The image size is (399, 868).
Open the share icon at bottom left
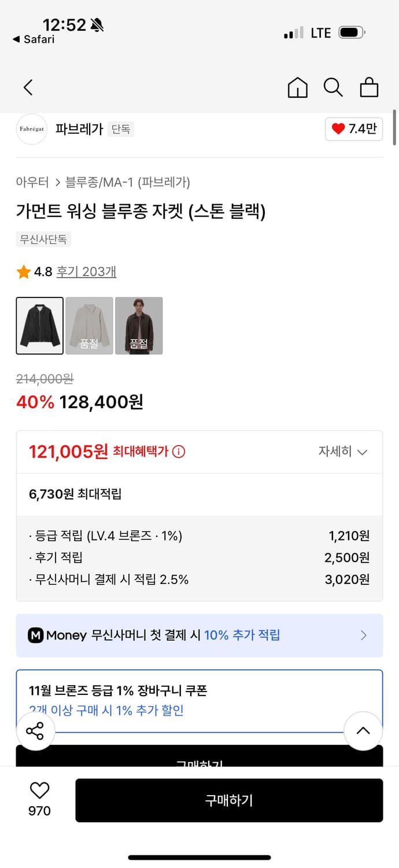36,731
